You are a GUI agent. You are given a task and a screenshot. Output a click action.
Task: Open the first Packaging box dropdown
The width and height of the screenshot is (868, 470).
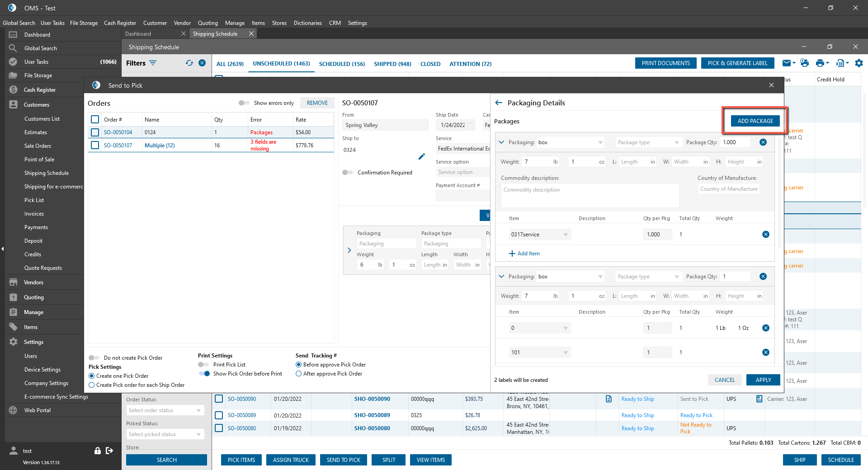570,142
